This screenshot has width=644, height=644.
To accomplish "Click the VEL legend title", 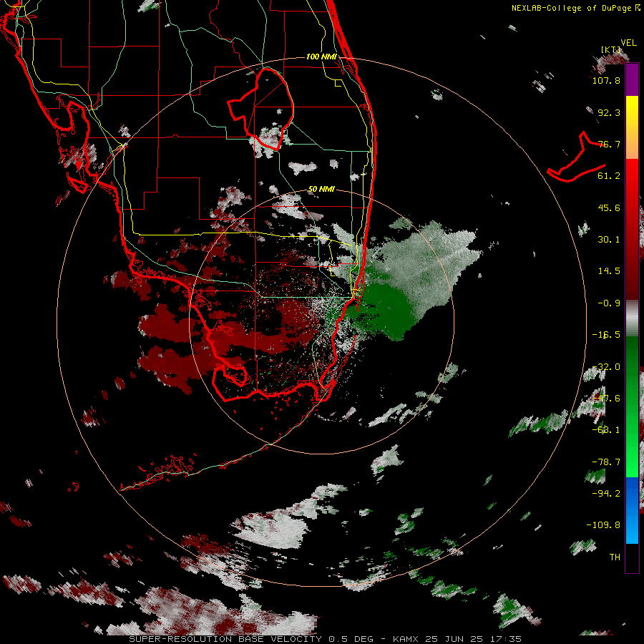I will coord(628,43).
